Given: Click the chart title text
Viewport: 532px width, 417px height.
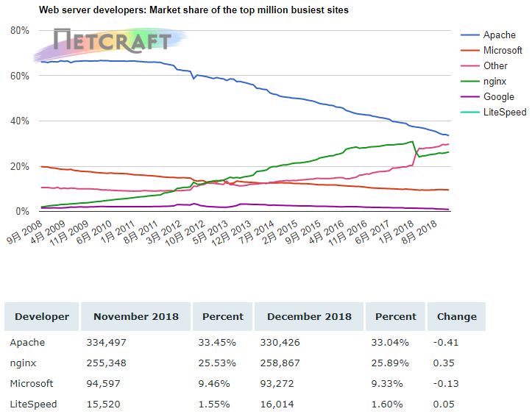Looking at the screenshot, I should click(194, 10).
